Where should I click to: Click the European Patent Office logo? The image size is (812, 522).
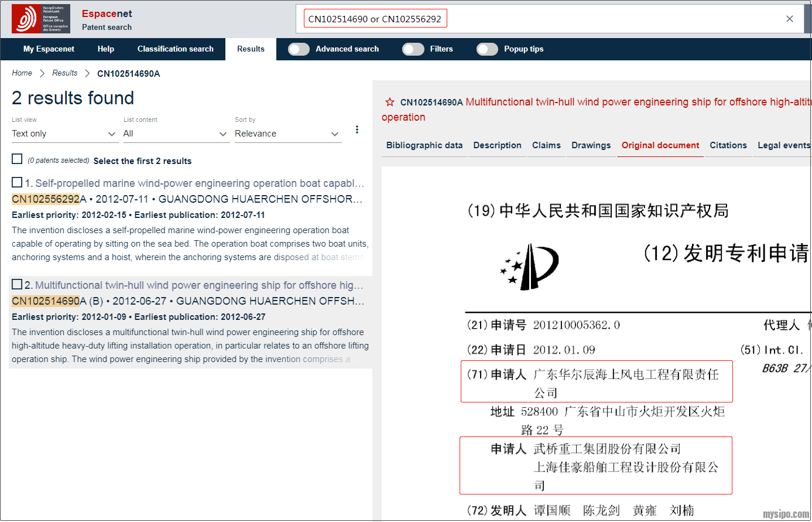click(x=40, y=19)
